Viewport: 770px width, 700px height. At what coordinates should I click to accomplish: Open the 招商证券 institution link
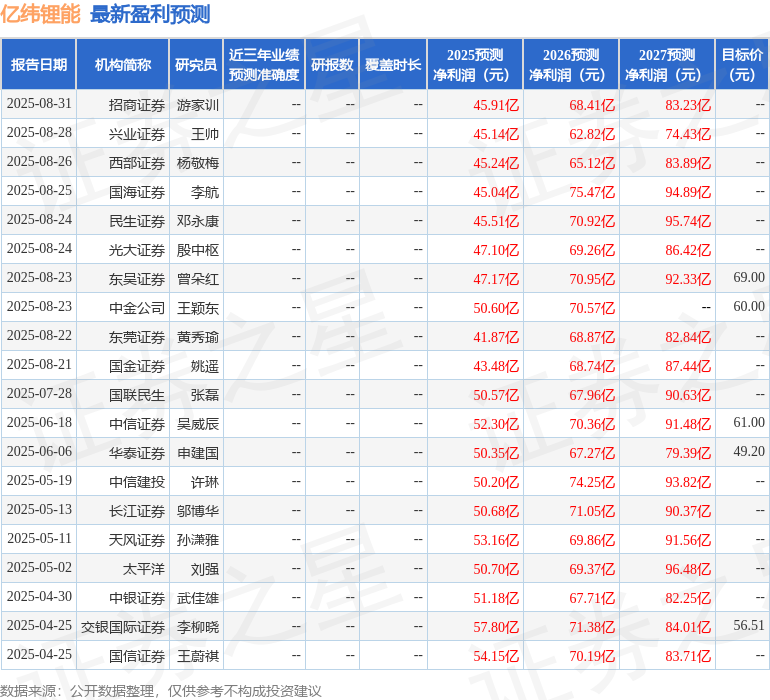137,105
